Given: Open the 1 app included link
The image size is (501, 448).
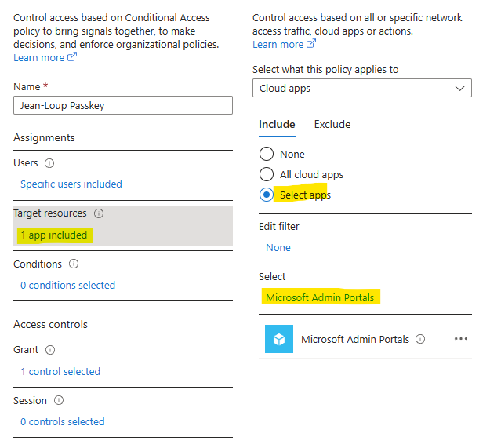Looking at the screenshot, I should (x=54, y=235).
